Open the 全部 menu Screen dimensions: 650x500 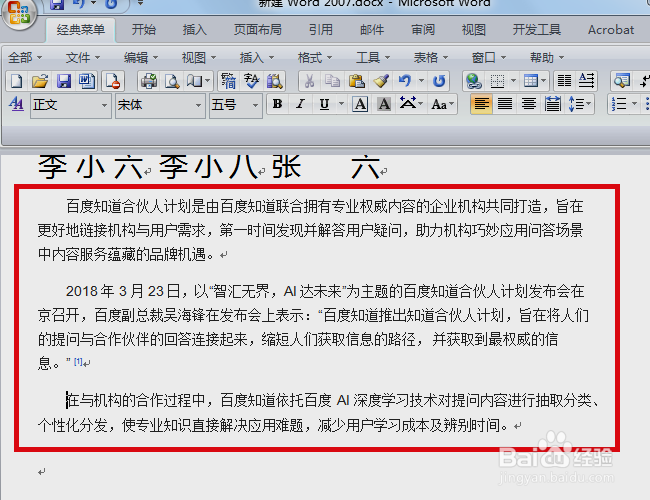click(x=25, y=58)
